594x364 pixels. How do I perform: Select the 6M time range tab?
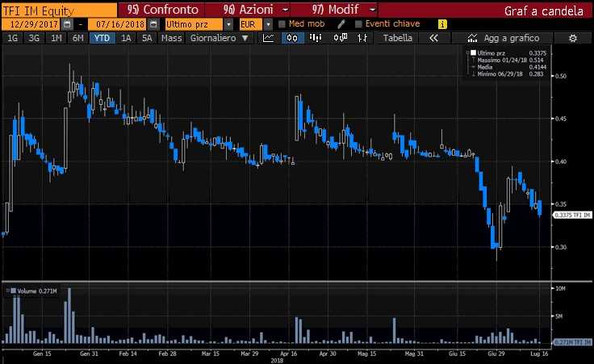coord(77,38)
